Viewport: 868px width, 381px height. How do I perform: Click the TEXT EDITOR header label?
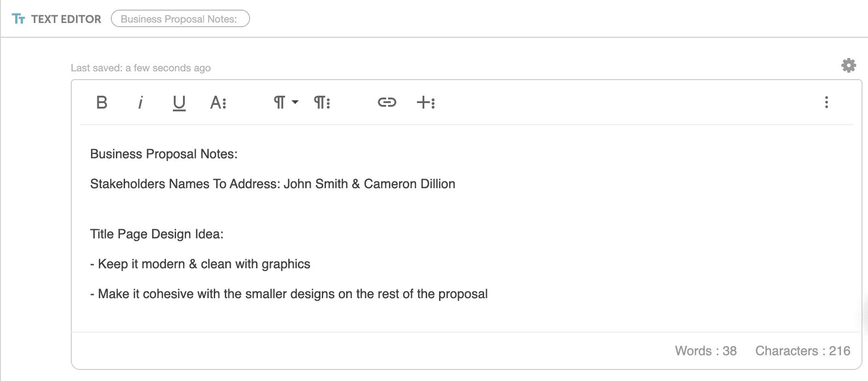click(x=66, y=19)
